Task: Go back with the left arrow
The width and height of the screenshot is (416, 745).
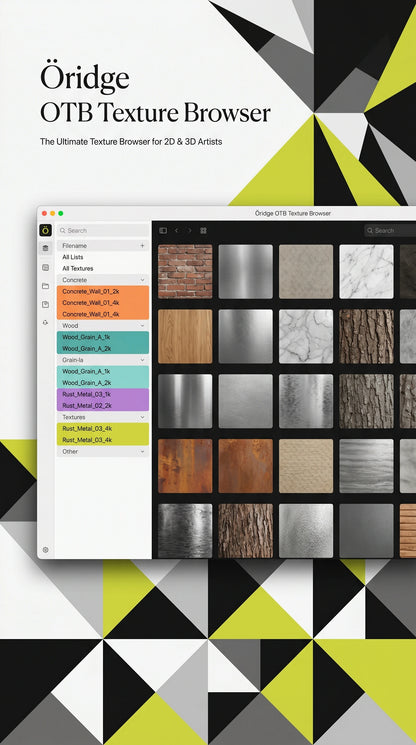Action: point(177,230)
